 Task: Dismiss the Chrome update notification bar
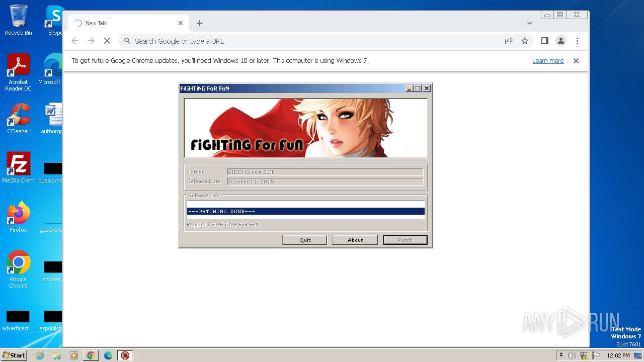point(576,61)
